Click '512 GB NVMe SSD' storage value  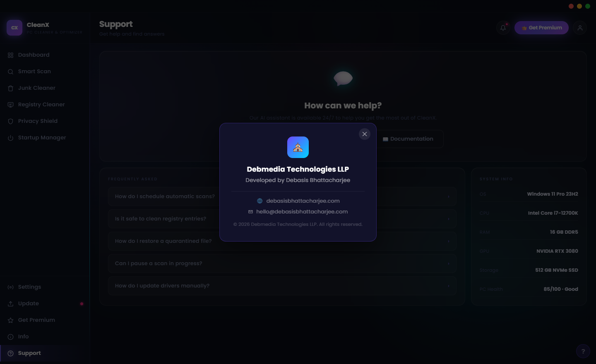[557, 270]
